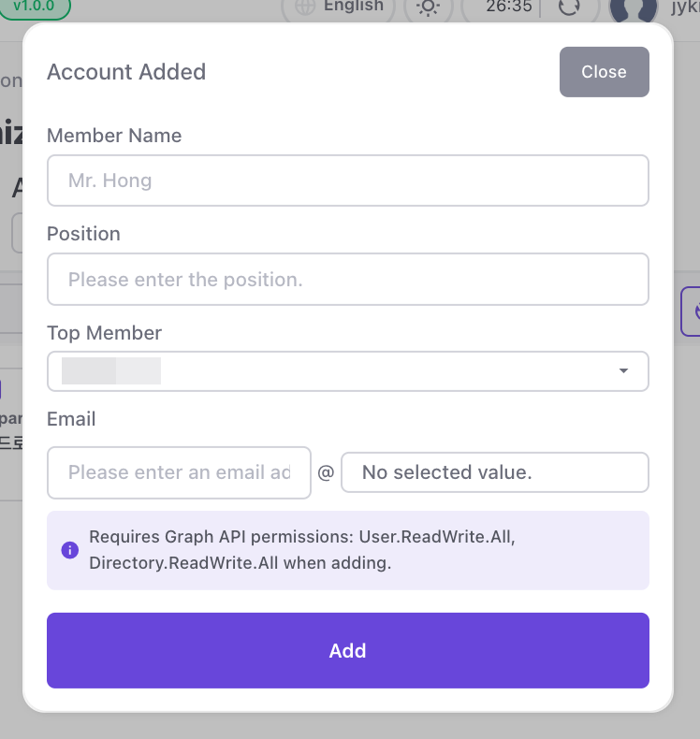
Task: Open the English language selector
Action: [353, 7]
